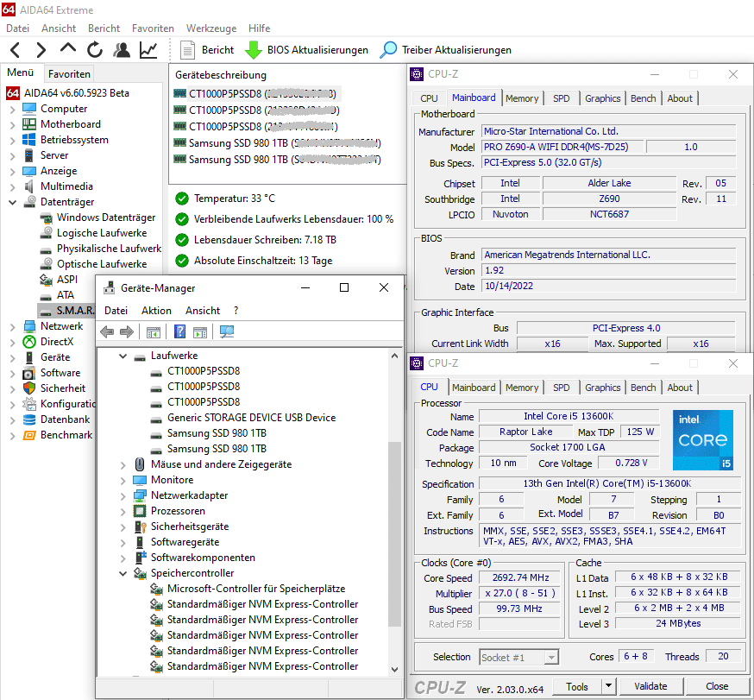The image size is (754, 700).
Task: Select Sicherheit in the AIDA64 tree
Action: click(x=62, y=388)
